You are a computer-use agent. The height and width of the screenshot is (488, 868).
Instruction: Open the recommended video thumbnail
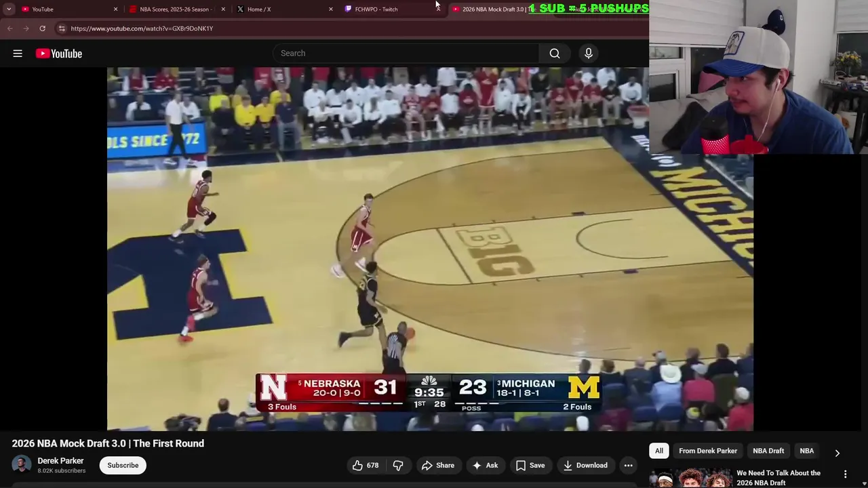pyautogui.click(x=690, y=478)
